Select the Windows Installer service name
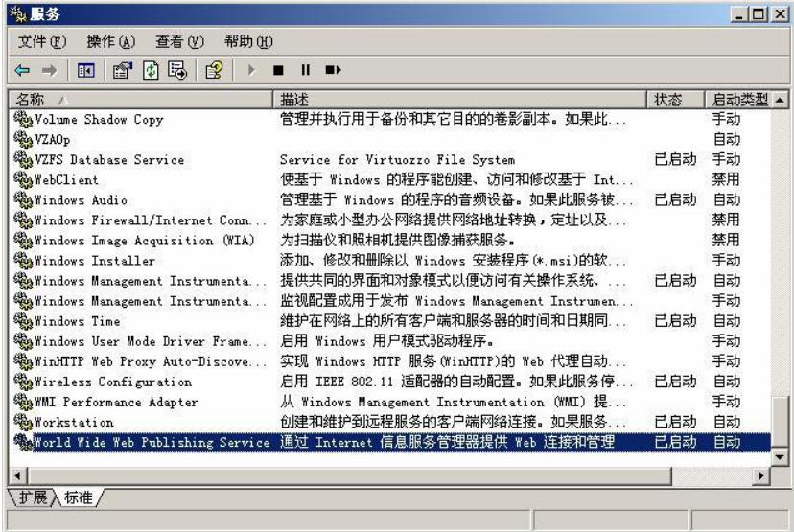 95,261
